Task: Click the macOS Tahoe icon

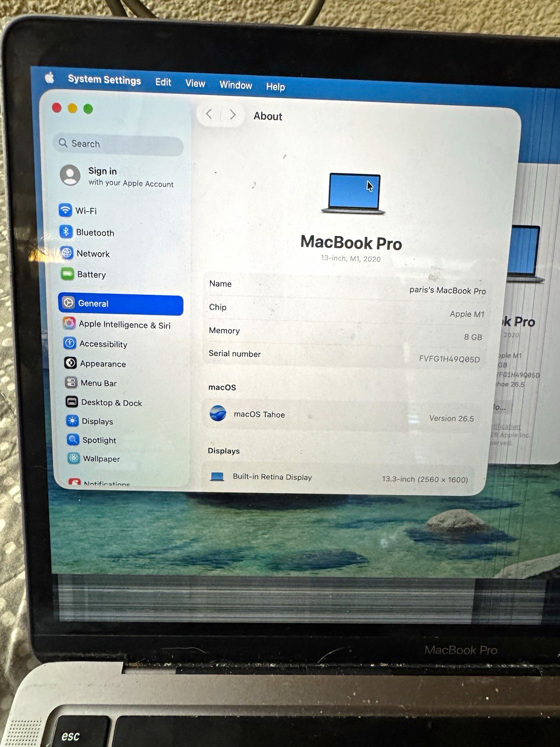Action: tap(217, 413)
